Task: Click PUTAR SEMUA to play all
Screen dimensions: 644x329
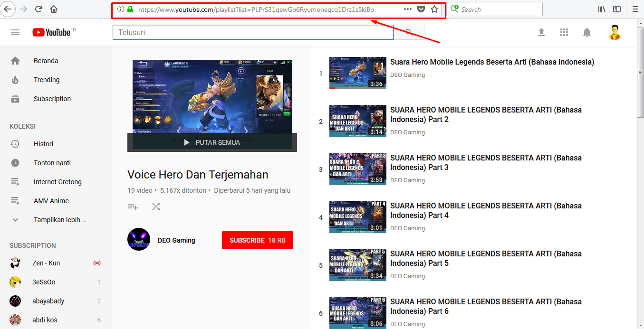Action: (x=212, y=142)
